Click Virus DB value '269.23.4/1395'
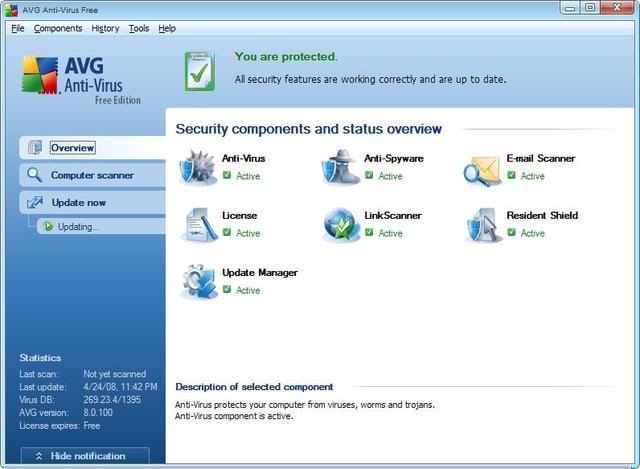The image size is (640, 469). point(112,400)
